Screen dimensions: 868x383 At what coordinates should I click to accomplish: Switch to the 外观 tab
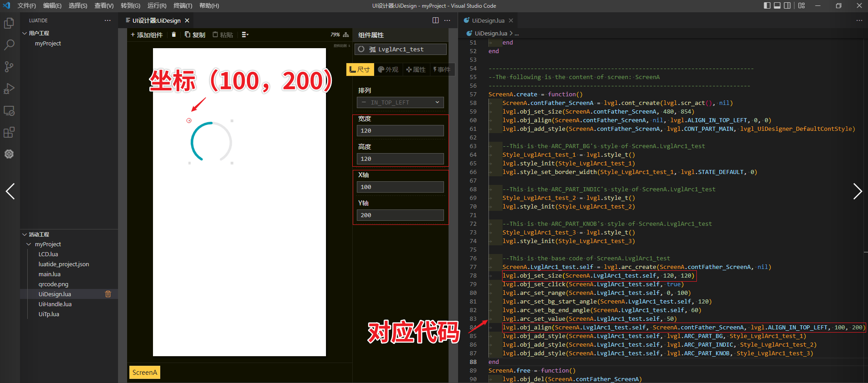coord(388,70)
